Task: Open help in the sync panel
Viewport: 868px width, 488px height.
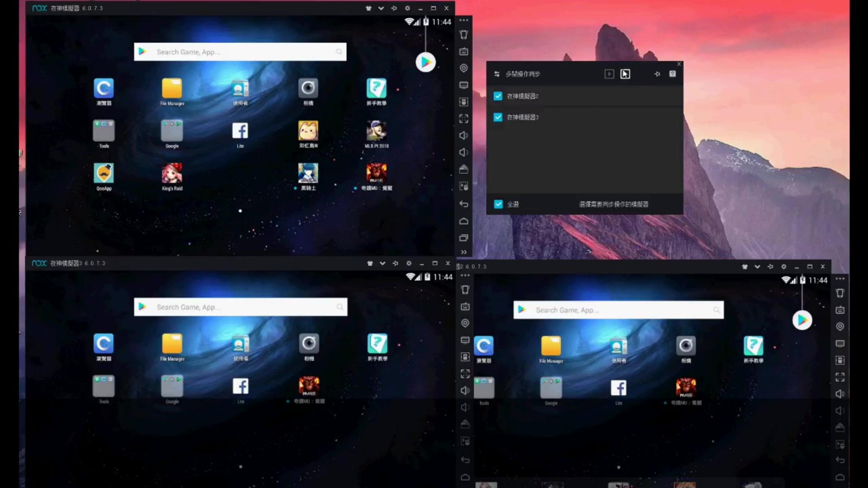Action: click(x=672, y=74)
